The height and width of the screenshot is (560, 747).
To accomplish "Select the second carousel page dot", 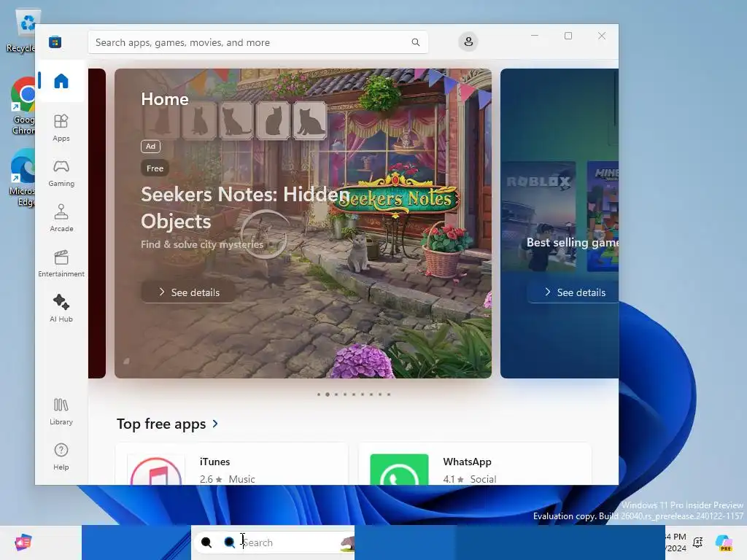I will click(328, 394).
